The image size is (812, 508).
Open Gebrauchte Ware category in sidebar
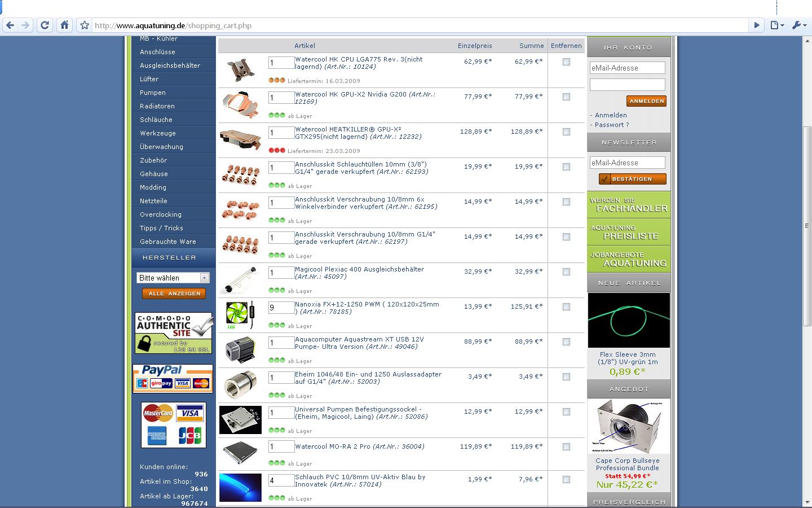[168, 242]
